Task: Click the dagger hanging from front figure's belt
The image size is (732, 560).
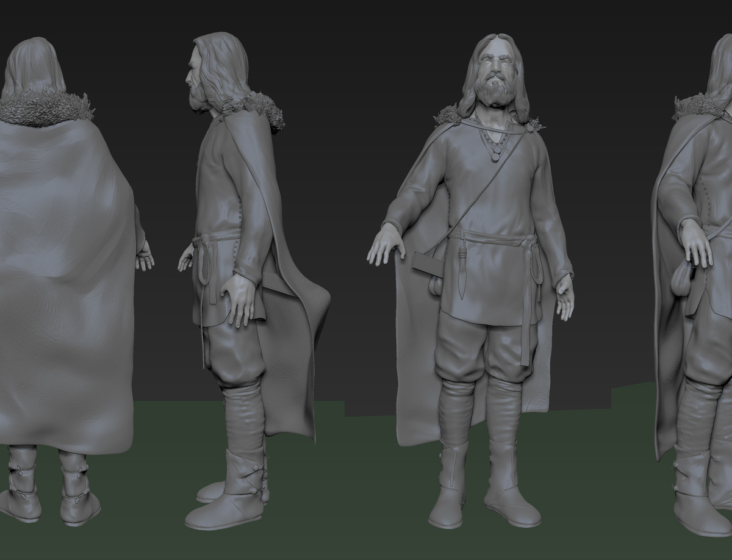Action: [462, 273]
